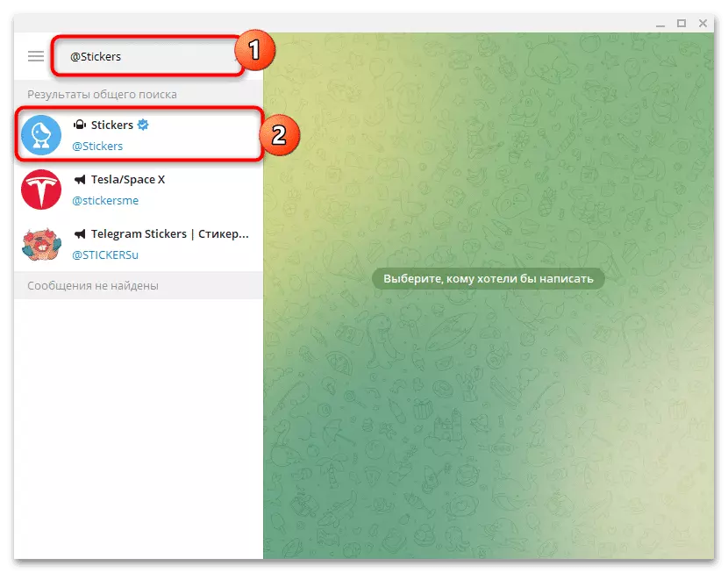
Task: Click the search field containing @Stickers
Action: coord(147,56)
